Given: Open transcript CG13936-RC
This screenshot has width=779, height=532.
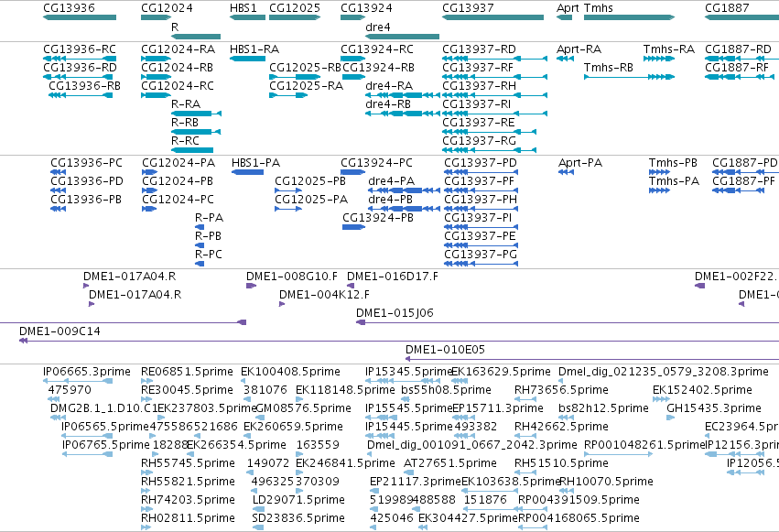Looking at the screenshot, I should 80,49.
